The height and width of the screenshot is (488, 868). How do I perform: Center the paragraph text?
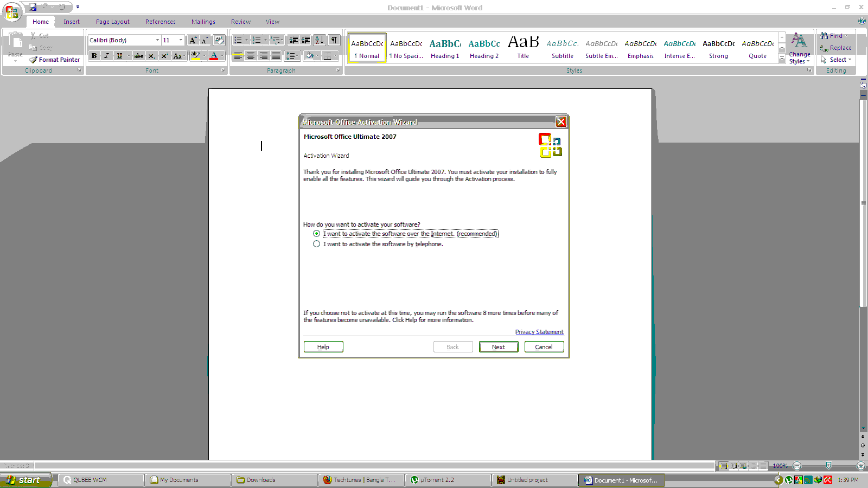[x=251, y=56]
